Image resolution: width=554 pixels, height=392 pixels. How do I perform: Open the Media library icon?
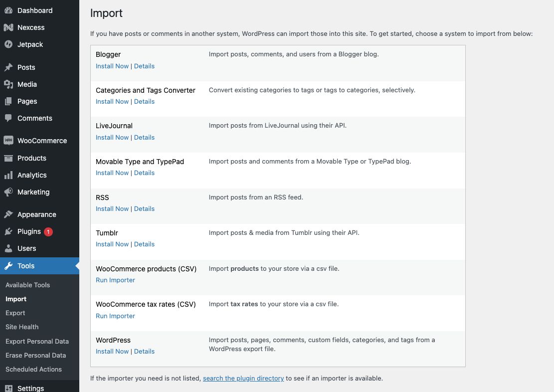click(x=11, y=84)
